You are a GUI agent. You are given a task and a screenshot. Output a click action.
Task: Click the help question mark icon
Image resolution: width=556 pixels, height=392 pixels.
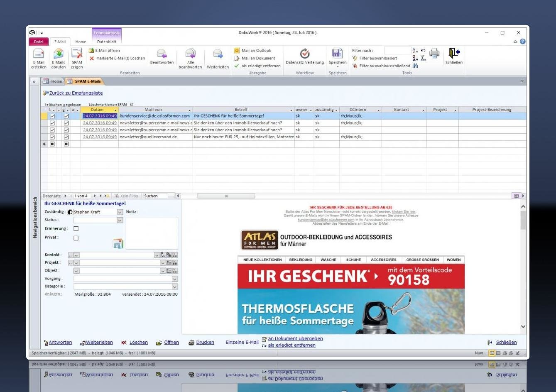tap(523, 42)
